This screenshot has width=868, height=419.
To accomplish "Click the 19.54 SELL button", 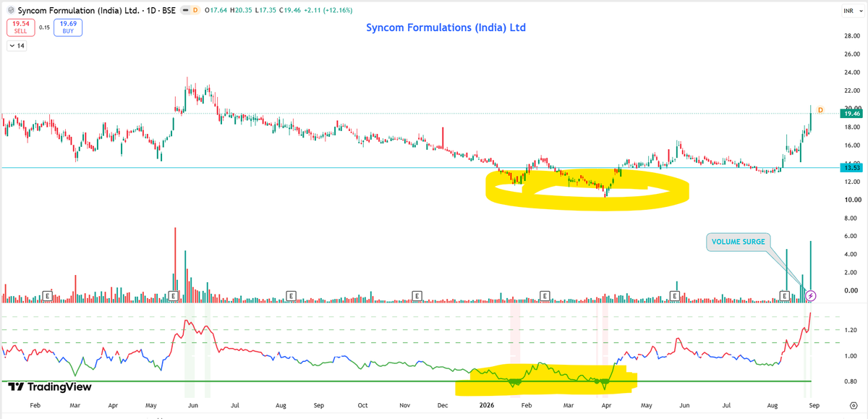I will (x=20, y=27).
